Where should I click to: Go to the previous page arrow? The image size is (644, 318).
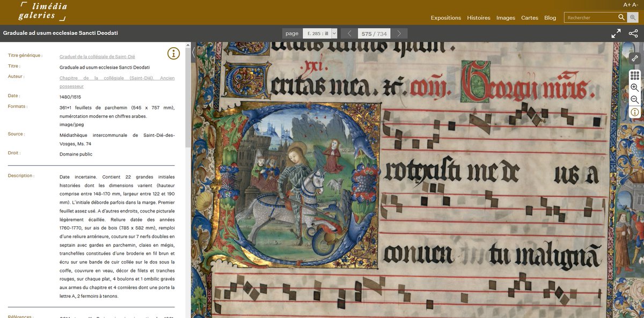click(x=349, y=33)
